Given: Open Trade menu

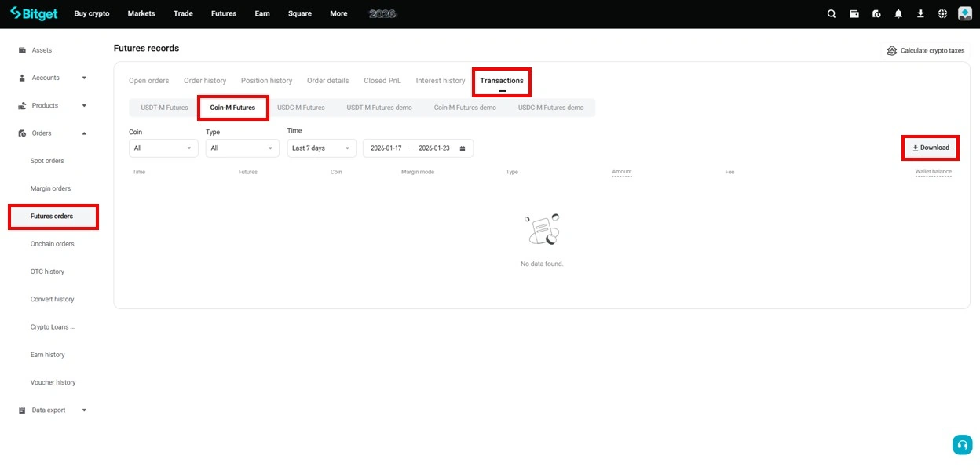Looking at the screenshot, I should pos(183,13).
